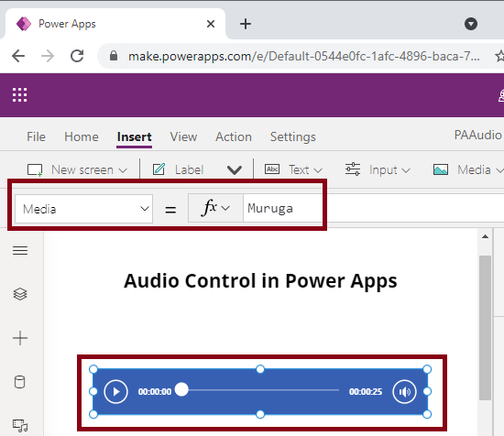
Task: Open the tab search dropdown circle icon
Action: 471,24
